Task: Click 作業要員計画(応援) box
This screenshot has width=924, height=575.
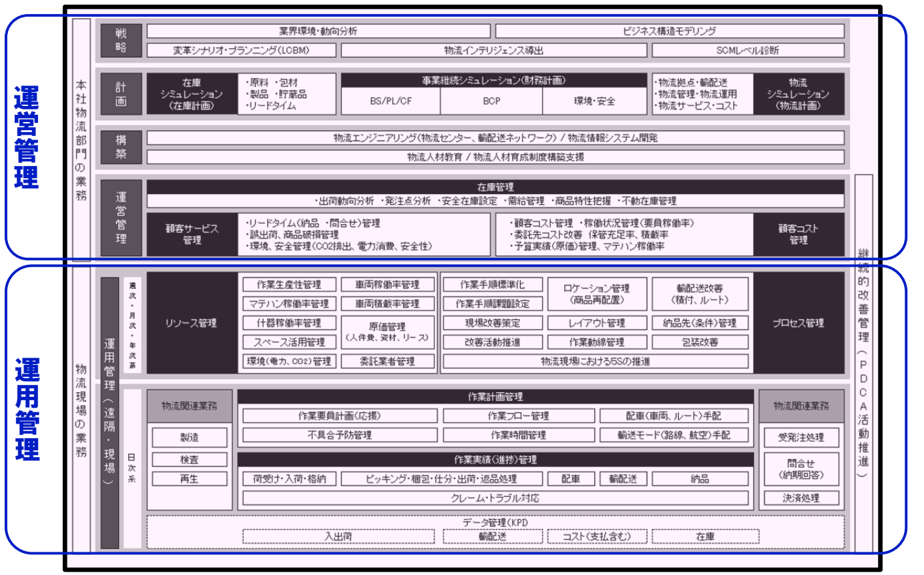Action: click(339, 416)
